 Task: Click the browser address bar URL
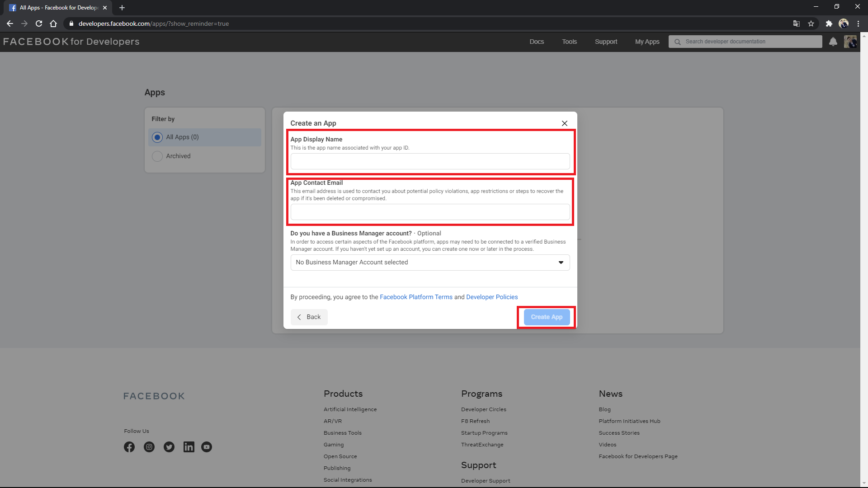[x=154, y=23]
